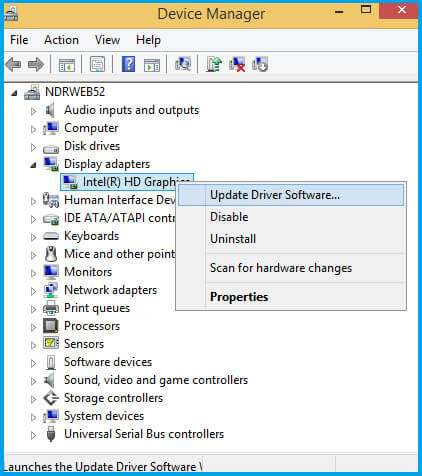Select the Software devices label
The width and height of the screenshot is (422, 476).
tap(108, 362)
